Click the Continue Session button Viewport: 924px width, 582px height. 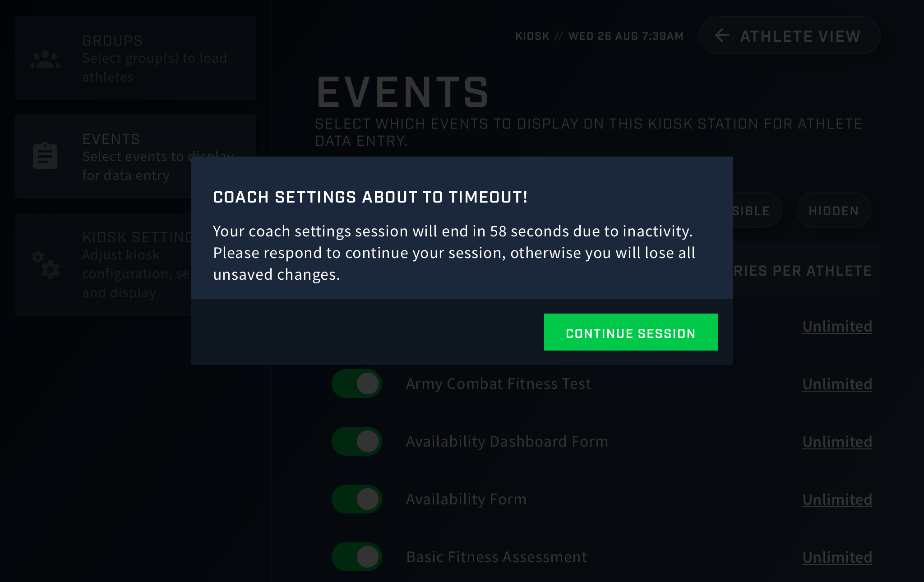[x=631, y=332]
